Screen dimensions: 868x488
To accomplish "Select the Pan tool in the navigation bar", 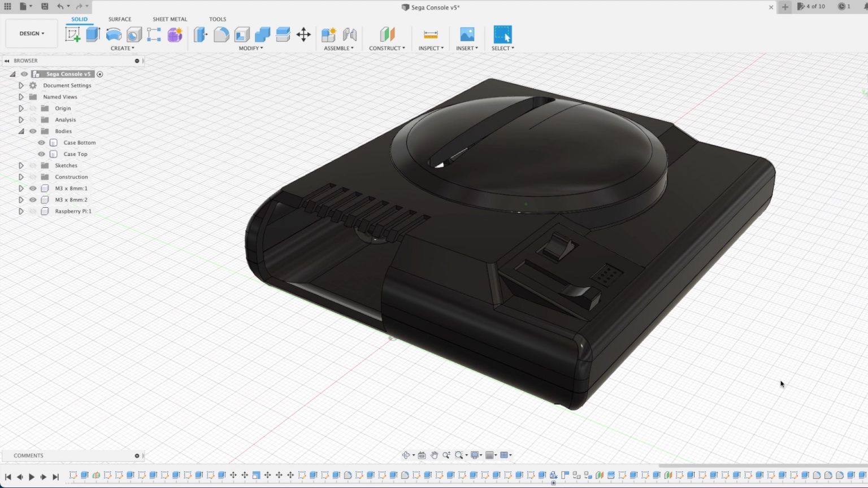I will pyautogui.click(x=434, y=455).
